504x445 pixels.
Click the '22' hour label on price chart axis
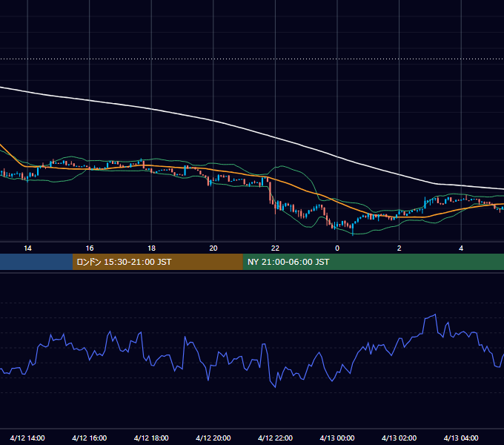point(275,248)
